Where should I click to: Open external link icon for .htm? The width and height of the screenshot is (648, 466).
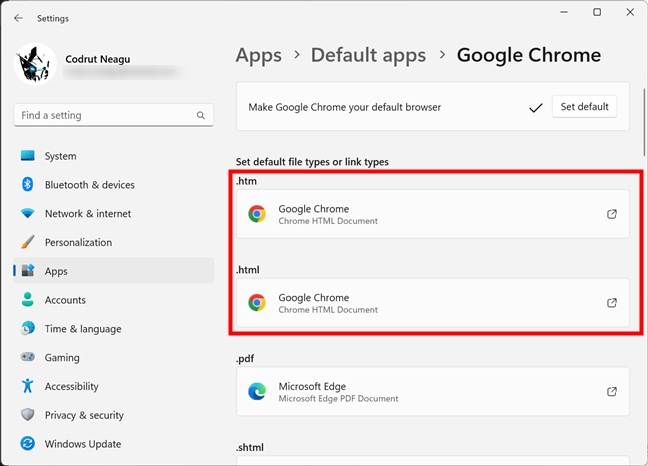click(x=612, y=214)
